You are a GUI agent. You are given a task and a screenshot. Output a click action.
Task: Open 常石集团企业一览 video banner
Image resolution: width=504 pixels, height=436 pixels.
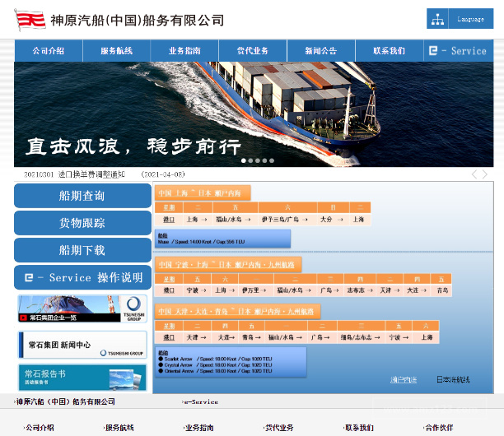tap(82, 308)
